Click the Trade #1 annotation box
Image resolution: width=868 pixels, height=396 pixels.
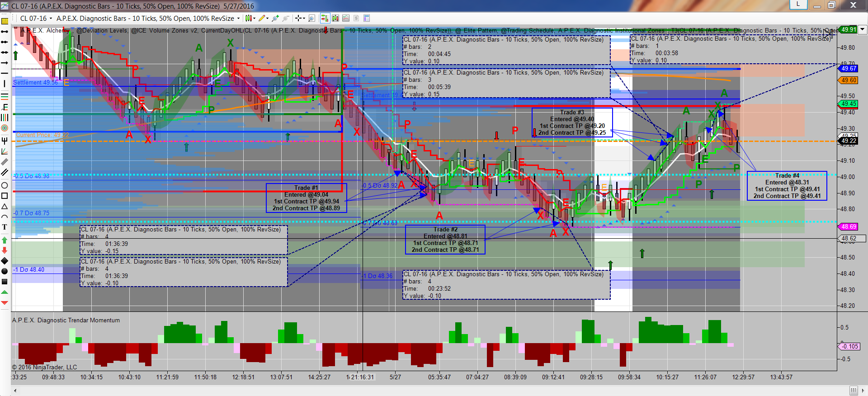tap(307, 198)
